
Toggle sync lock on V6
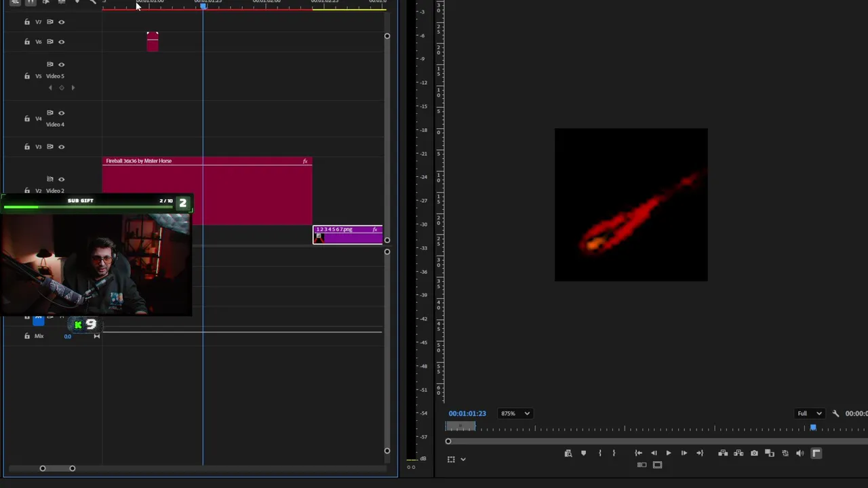click(x=50, y=42)
